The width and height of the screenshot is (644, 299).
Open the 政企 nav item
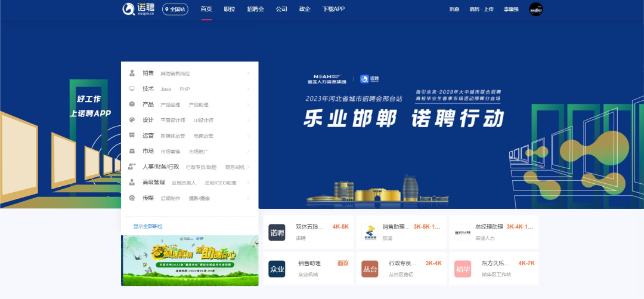(x=305, y=9)
